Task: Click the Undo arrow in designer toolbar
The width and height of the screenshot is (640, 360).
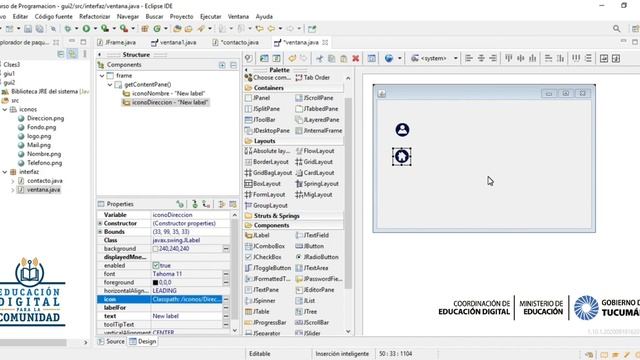Action: point(292,58)
